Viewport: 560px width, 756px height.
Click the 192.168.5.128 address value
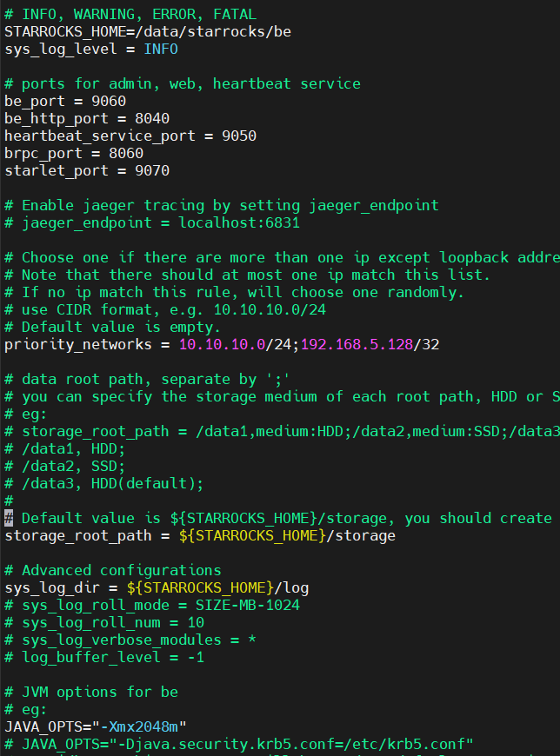tap(357, 344)
